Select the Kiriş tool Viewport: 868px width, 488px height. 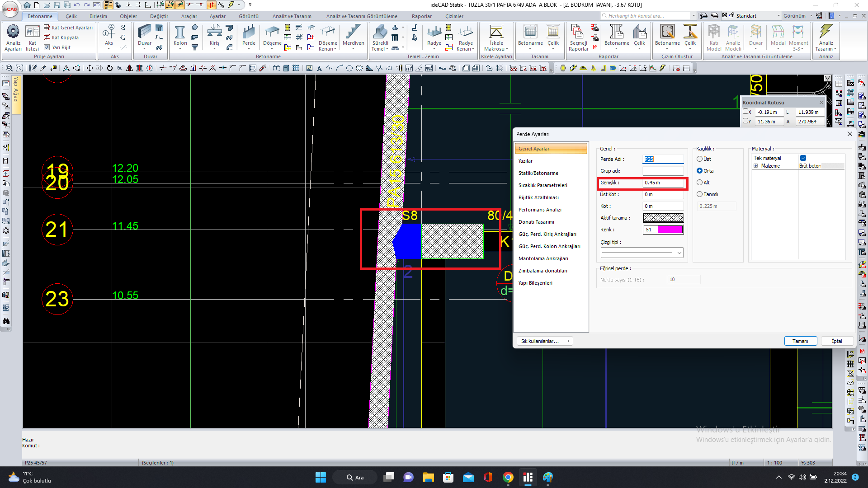pos(214,36)
